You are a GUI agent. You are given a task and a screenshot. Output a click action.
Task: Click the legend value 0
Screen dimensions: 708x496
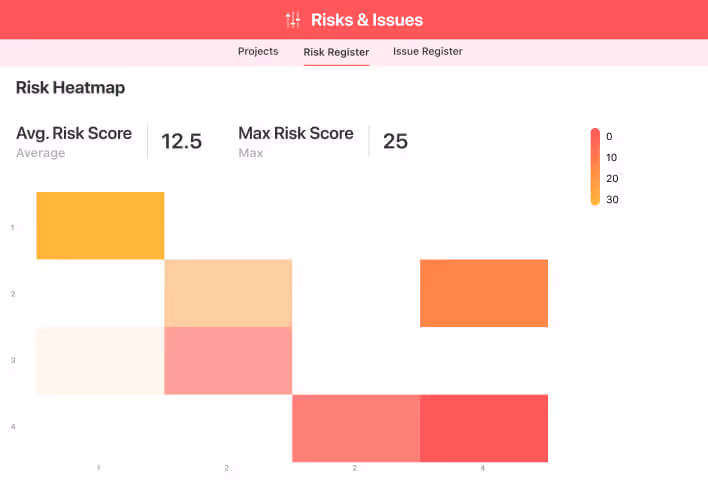609,136
